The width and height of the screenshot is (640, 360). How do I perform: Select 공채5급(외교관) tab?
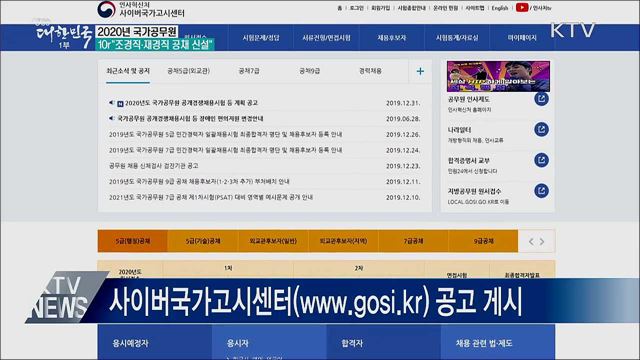189,71
